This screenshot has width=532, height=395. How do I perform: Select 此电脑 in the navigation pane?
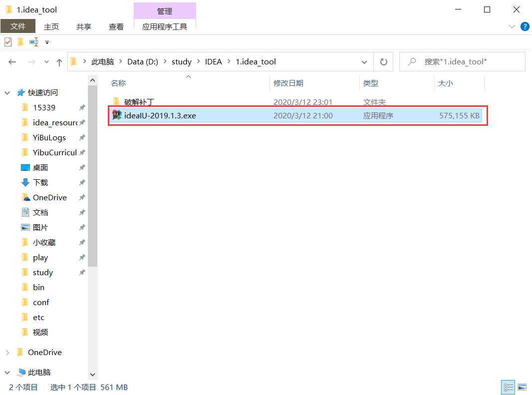[x=39, y=372]
